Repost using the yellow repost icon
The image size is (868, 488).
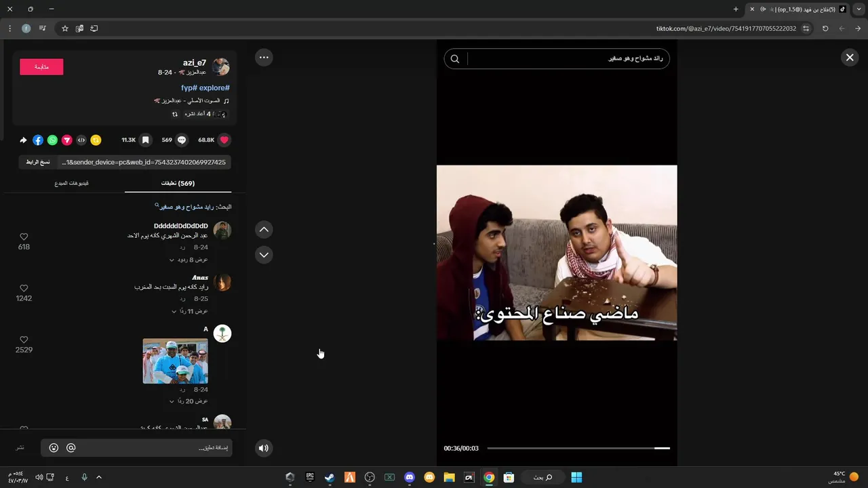[x=96, y=140]
